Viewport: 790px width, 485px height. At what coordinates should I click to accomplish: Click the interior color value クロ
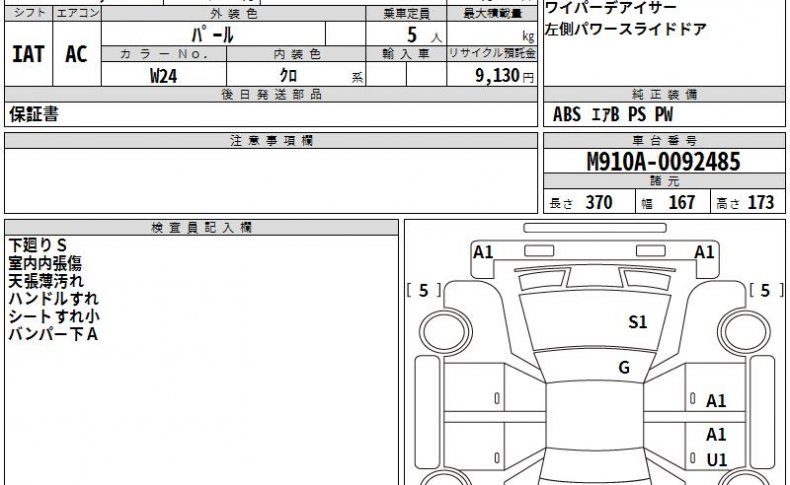(x=288, y=76)
